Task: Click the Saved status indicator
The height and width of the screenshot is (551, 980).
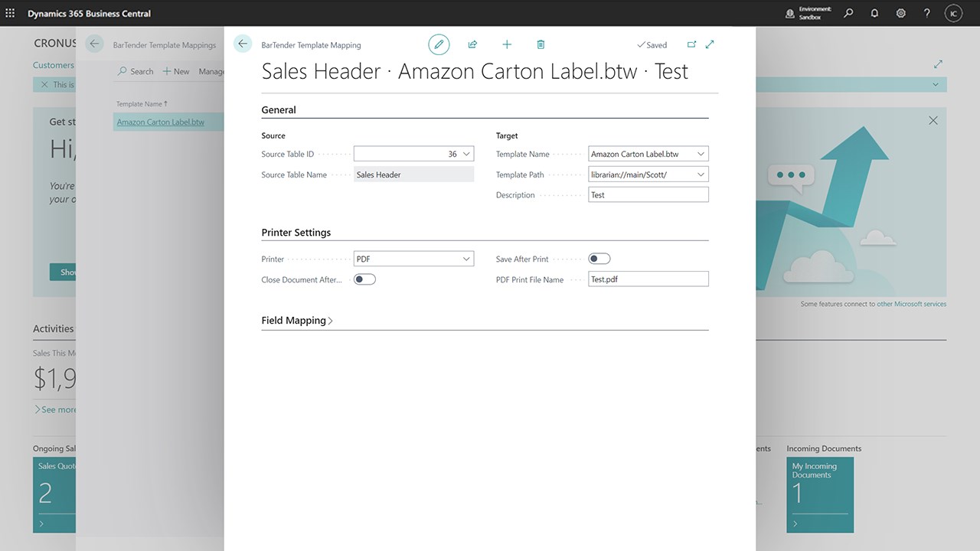Action: click(x=652, y=45)
